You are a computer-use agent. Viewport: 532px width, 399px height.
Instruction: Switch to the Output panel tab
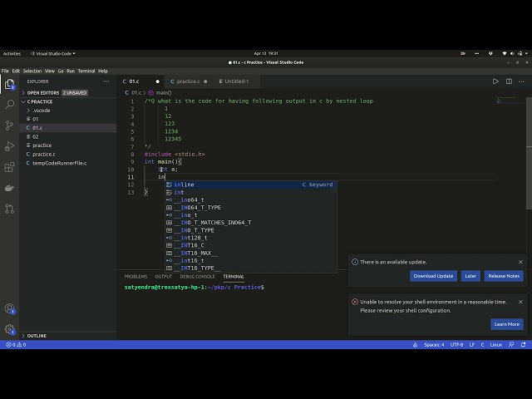click(x=164, y=277)
